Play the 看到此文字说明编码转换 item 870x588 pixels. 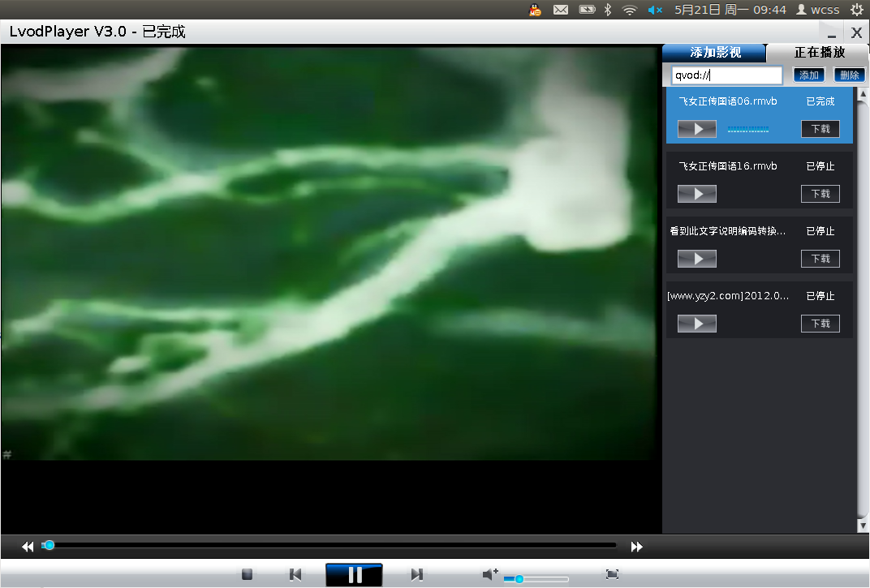pos(697,259)
